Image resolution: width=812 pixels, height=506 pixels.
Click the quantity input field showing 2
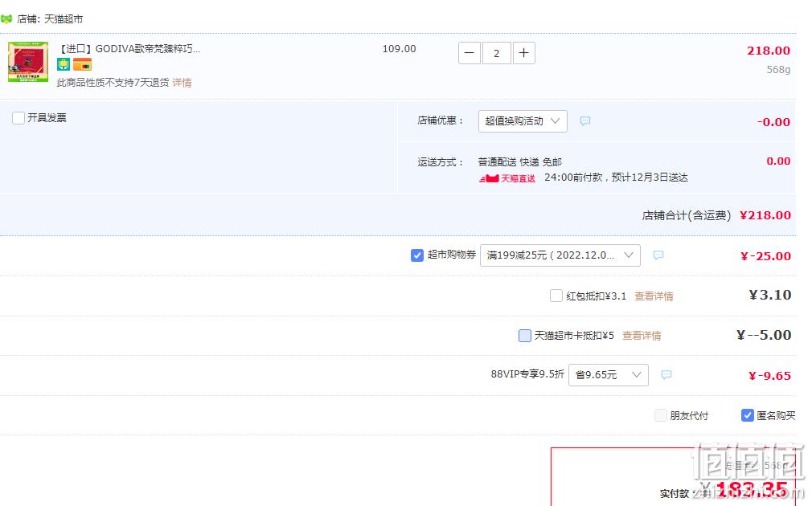pos(497,53)
